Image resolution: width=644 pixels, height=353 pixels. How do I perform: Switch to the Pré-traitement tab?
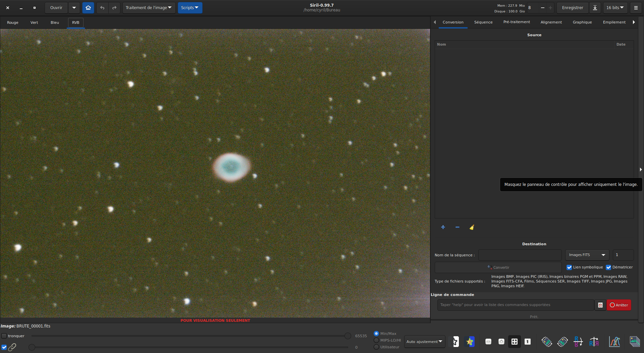[x=517, y=22]
